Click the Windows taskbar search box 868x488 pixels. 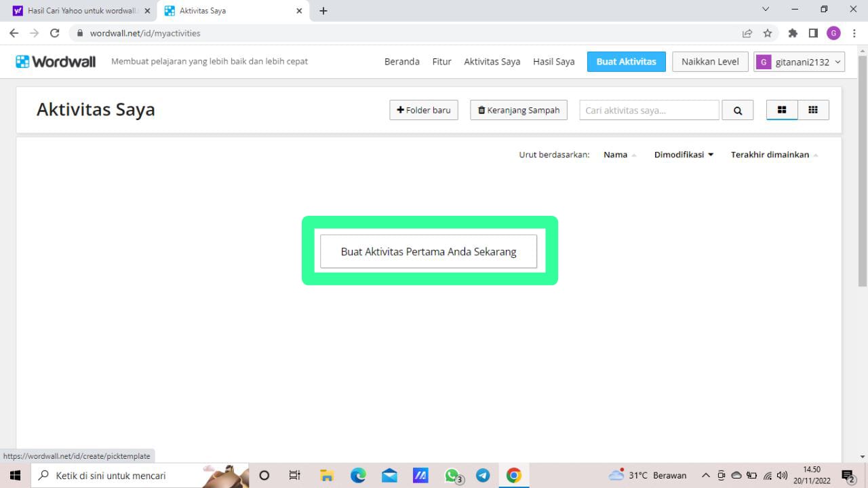(x=140, y=475)
